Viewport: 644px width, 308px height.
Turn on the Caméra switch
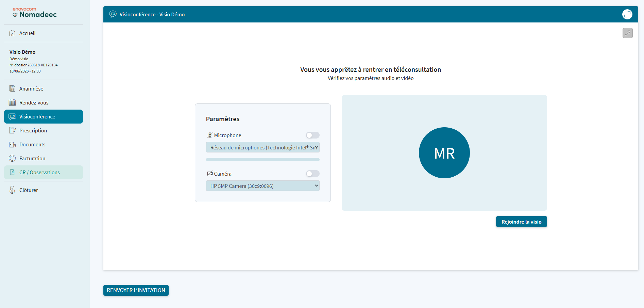point(313,174)
